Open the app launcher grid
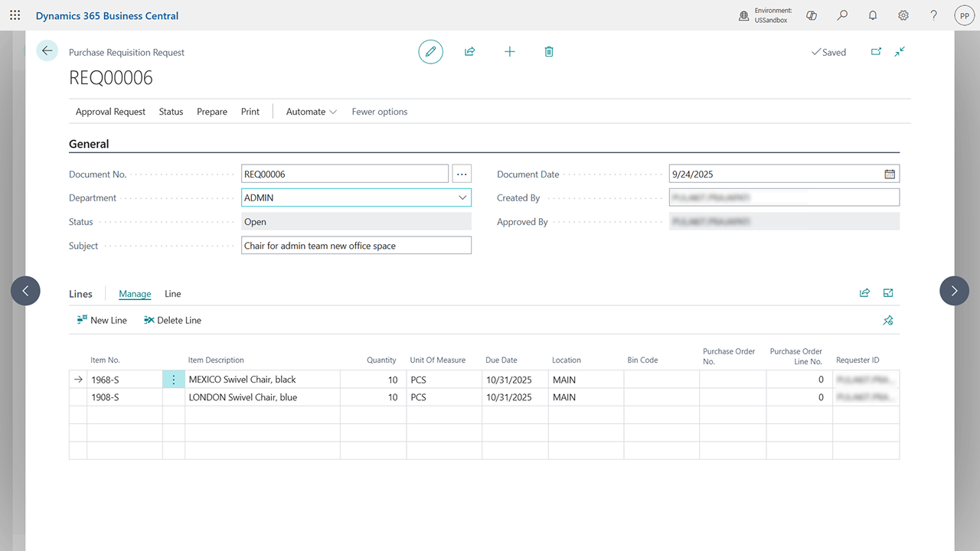The height and width of the screenshot is (551, 980). (15, 15)
